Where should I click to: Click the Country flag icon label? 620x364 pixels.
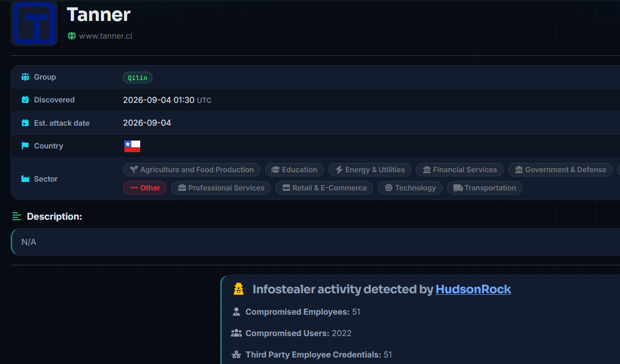tap(25, 146)
